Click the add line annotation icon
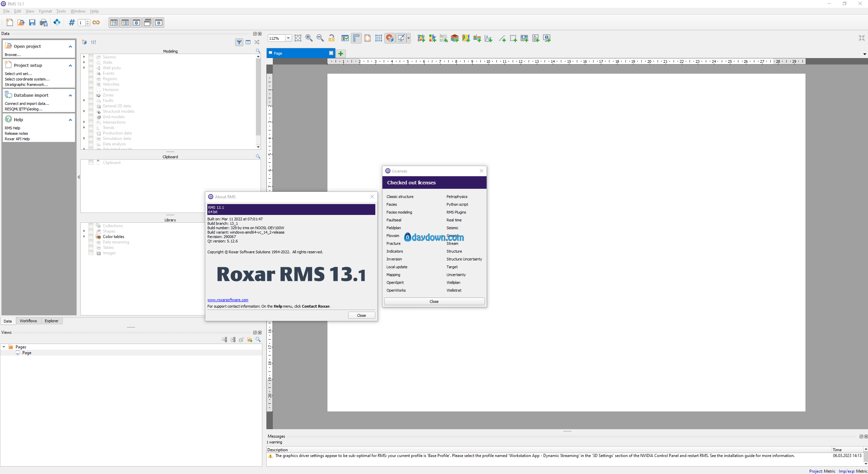Screen dimensions: 868x474 click(x=503, y=38)
